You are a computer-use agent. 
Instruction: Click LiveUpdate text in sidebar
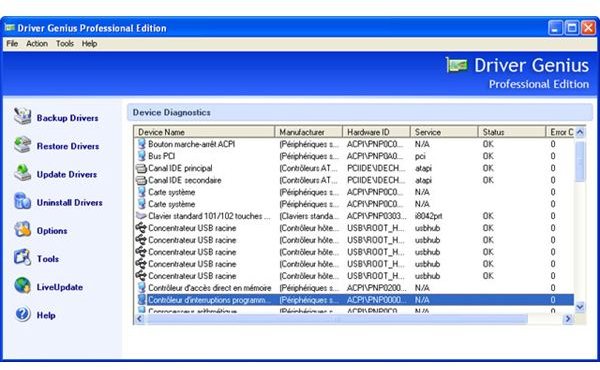60,287
